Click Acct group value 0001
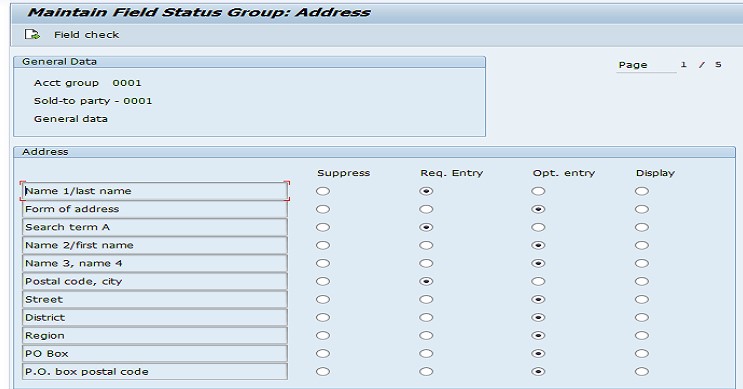The height and width of the screenshot is (389, 743). click(127, 83)
